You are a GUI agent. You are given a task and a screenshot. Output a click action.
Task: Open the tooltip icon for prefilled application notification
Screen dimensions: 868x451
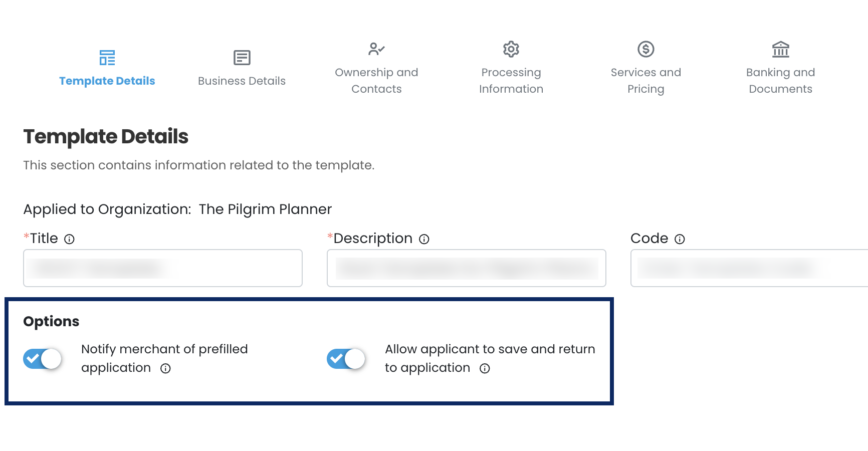166,368
